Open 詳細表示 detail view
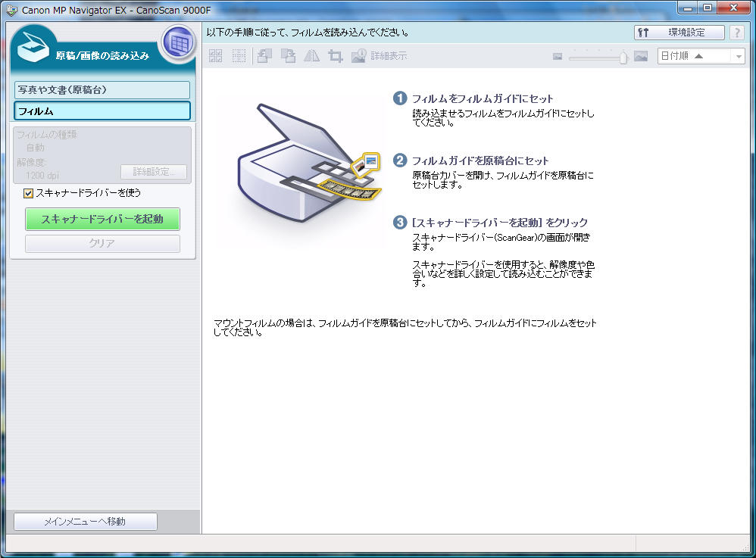This screenshot has width=756, height=558. [379, 56]
